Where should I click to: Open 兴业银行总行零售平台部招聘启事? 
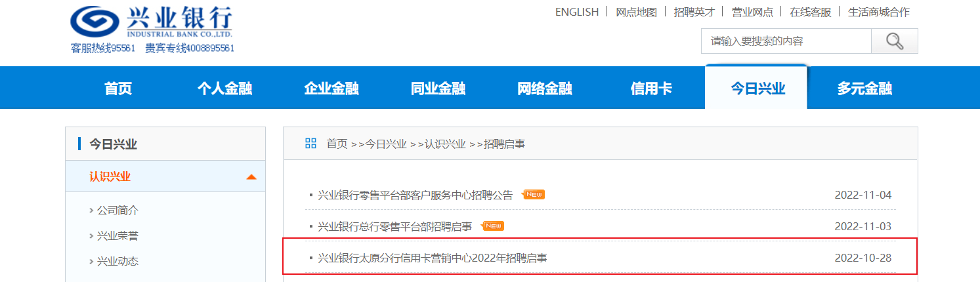point(395,226)
